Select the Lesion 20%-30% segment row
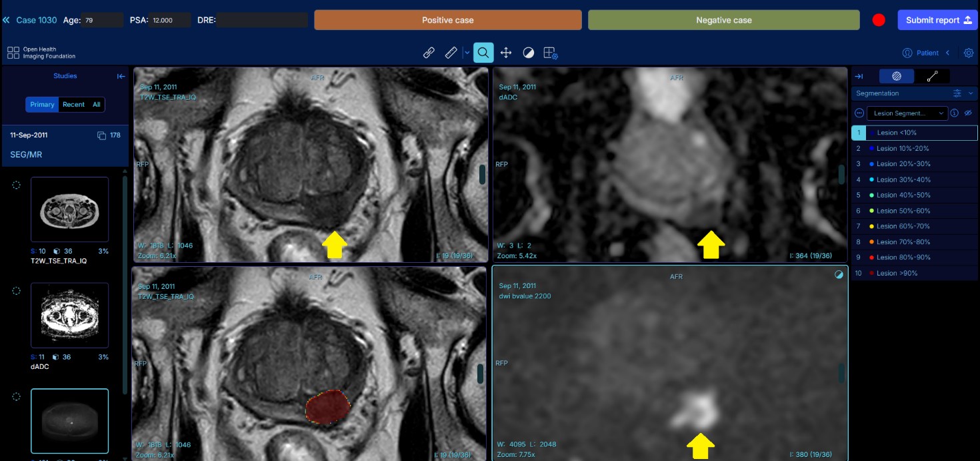The image size is (980, 461). coord(914,163)
